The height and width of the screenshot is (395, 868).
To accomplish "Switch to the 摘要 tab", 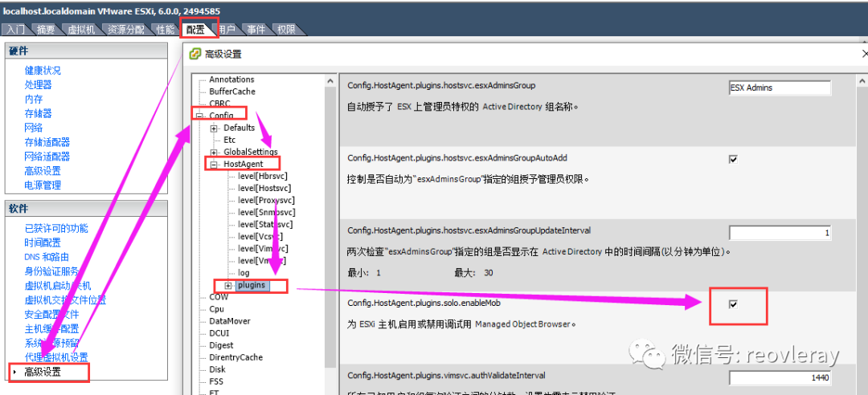I will (46, 30).
